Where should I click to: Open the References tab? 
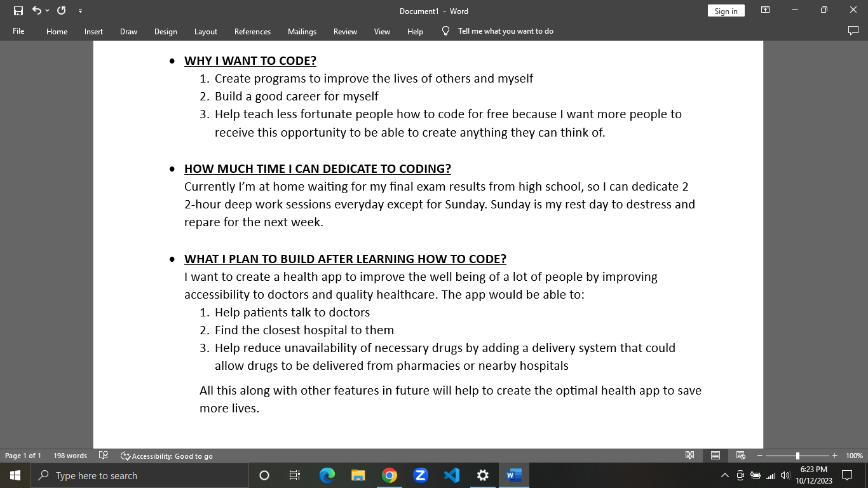point(252,31)
